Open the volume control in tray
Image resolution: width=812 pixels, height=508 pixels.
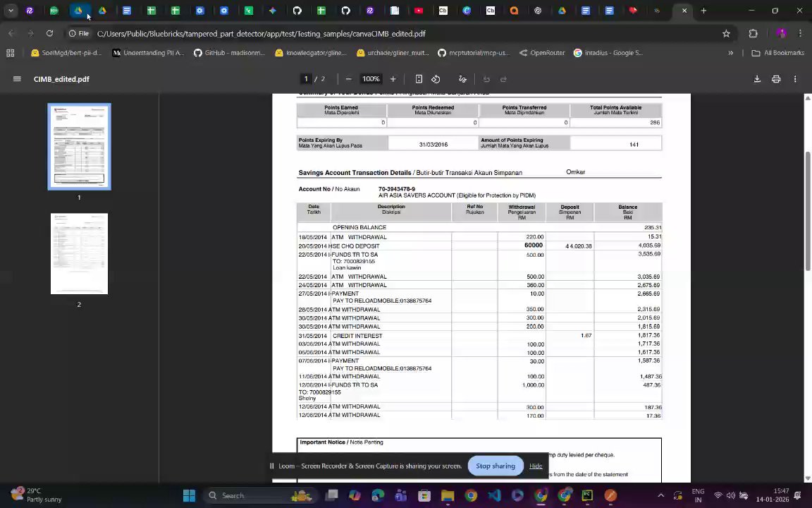[730, 495]
